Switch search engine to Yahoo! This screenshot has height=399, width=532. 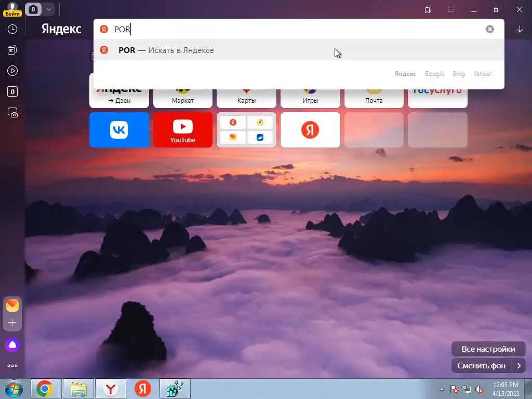(x=483, y=74)
